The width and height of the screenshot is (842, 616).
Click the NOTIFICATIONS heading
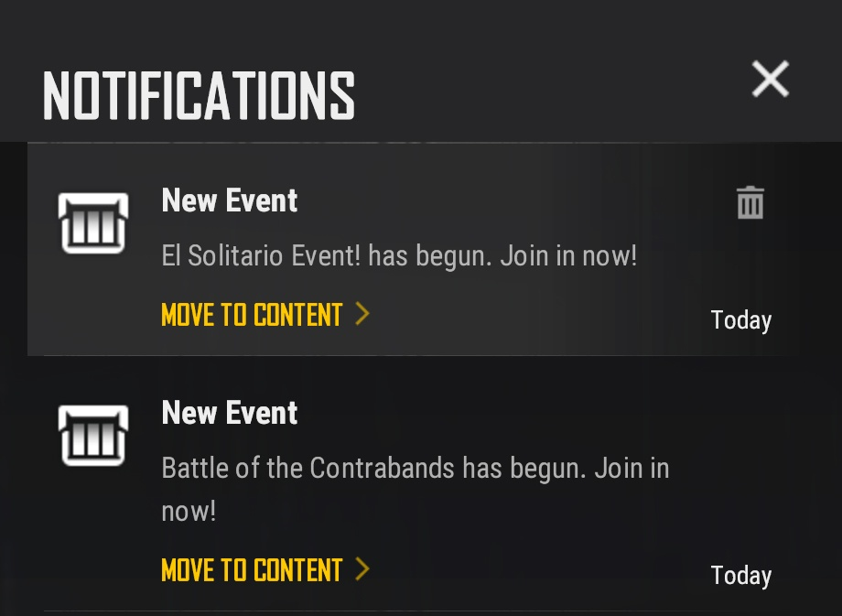tap(199, 95)
